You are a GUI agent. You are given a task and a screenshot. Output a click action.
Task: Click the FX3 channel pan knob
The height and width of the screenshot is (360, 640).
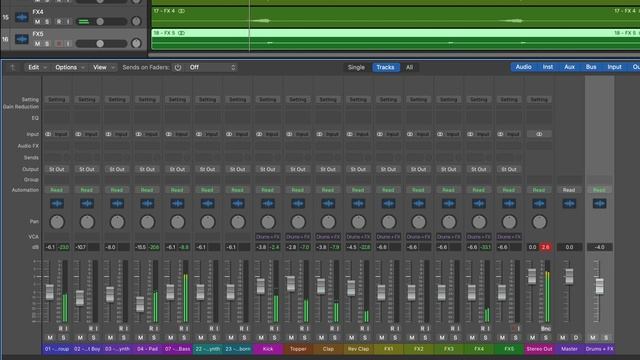click(449, 222)
